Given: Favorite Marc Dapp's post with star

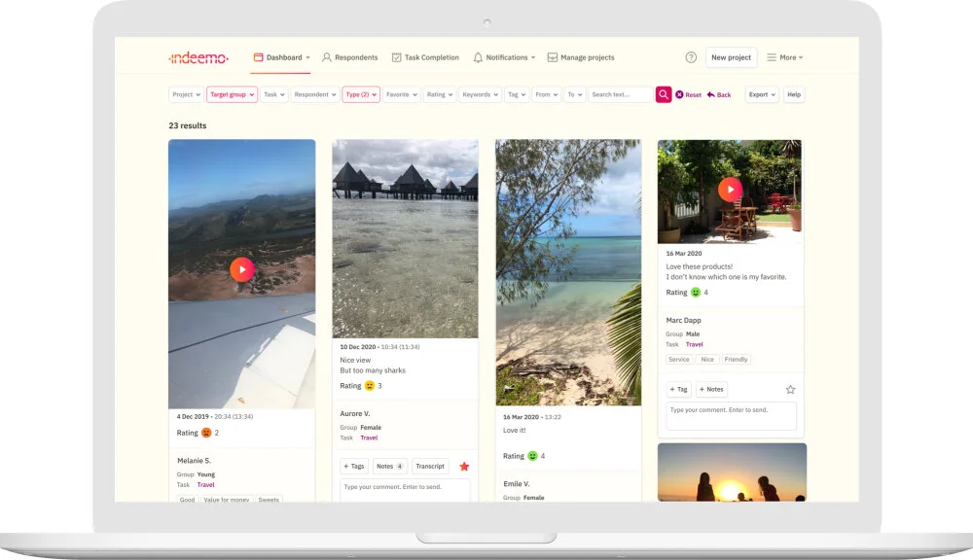Looking at the screenshot, I should coord(790,390).
